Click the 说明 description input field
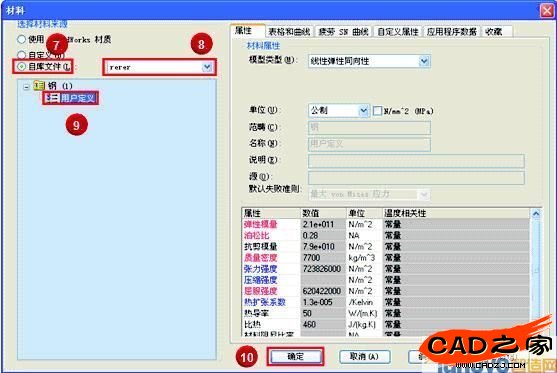The image size is (557, 373). 416,161
